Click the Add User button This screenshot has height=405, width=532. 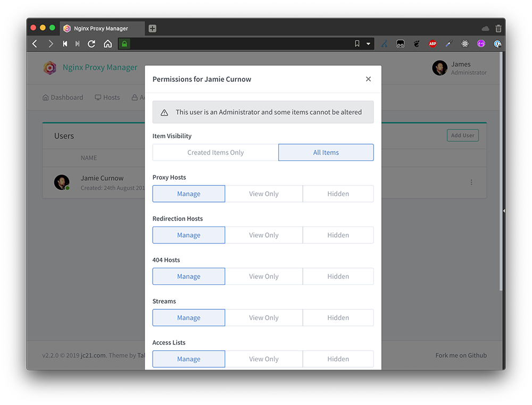tap(462, 135)
